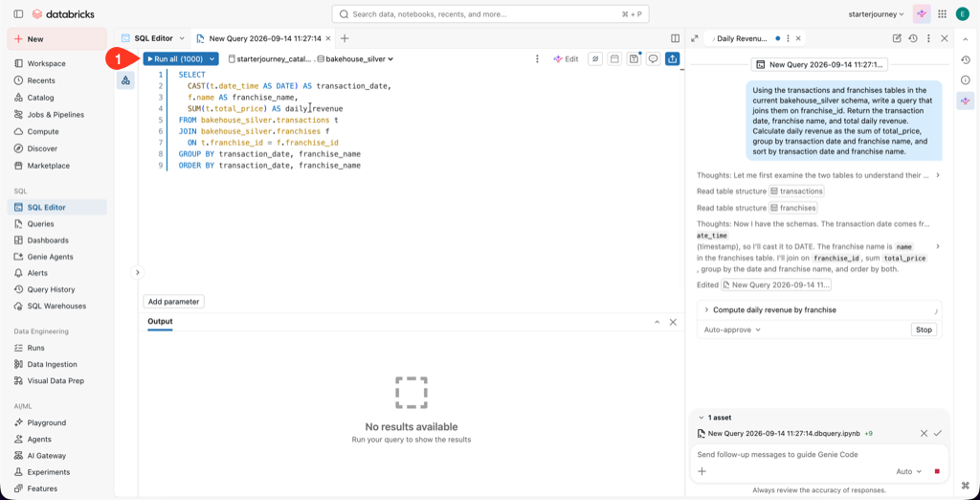The image size is (980, 500).
Task: Open the Assistant sparkle icon in top bar
Action: (x=922, y=13)
